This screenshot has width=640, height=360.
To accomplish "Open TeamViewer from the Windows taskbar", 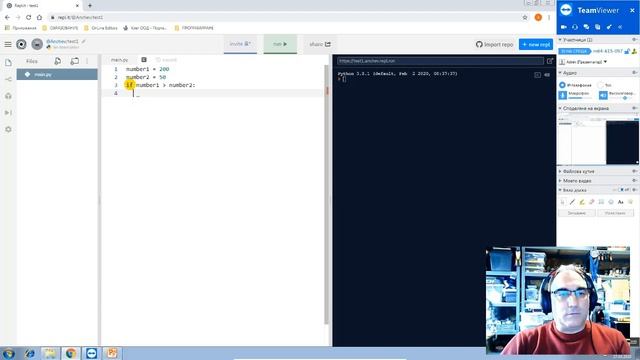I will click(x=91, y=353).
